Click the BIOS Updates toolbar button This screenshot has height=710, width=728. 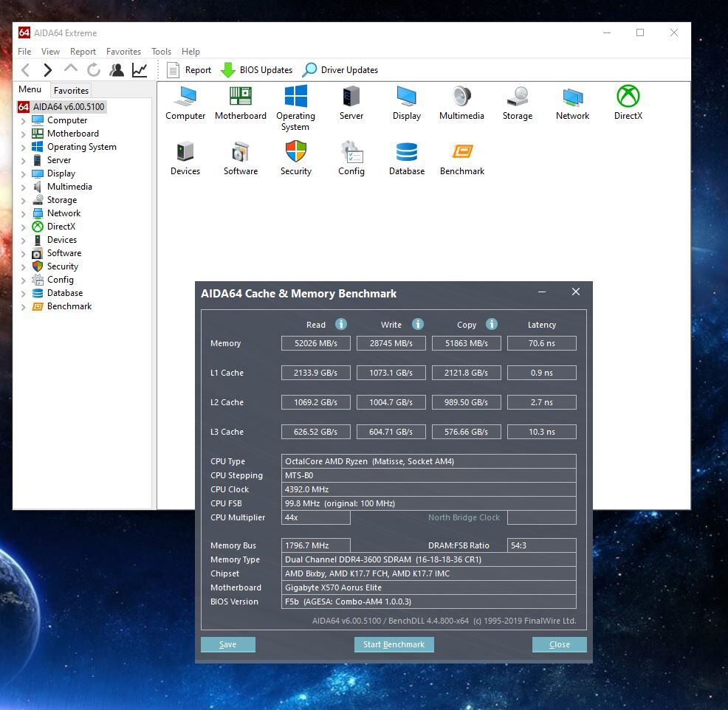click(256, 70)
